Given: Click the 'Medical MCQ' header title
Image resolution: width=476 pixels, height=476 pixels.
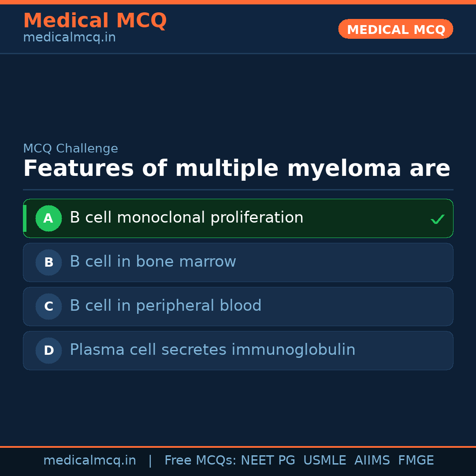Looking at the screenshot, I should coord(95,21).
